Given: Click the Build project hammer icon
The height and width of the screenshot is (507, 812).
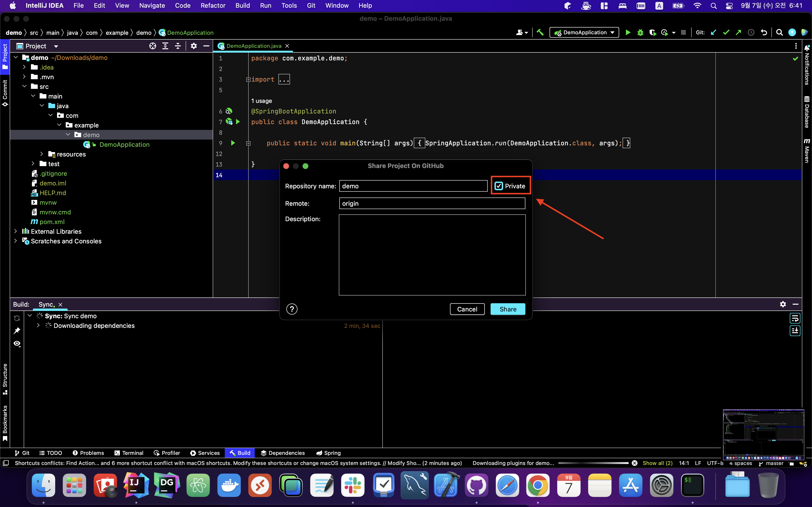Looking at the screenshot, I should pyautogui.click(x=540, y=33).
